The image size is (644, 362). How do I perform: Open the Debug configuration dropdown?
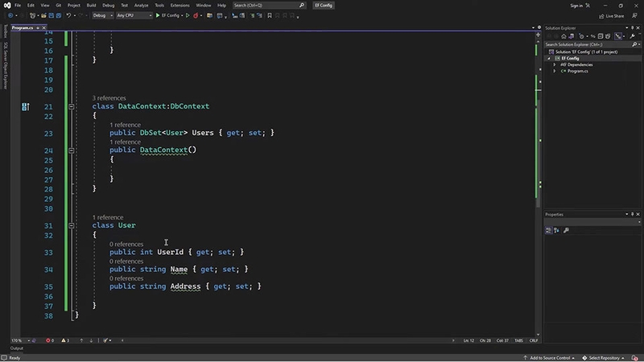pos(103,15)
